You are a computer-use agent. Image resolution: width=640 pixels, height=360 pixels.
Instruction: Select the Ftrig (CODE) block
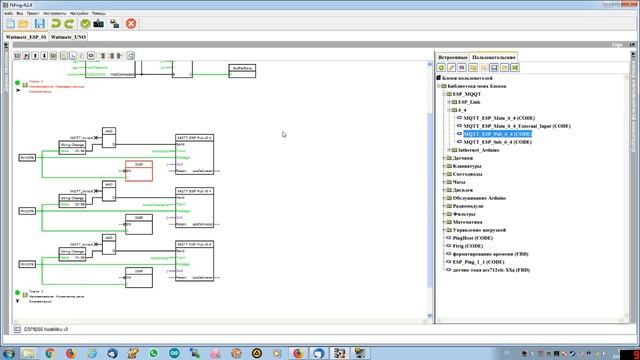[x=468, y=246]
